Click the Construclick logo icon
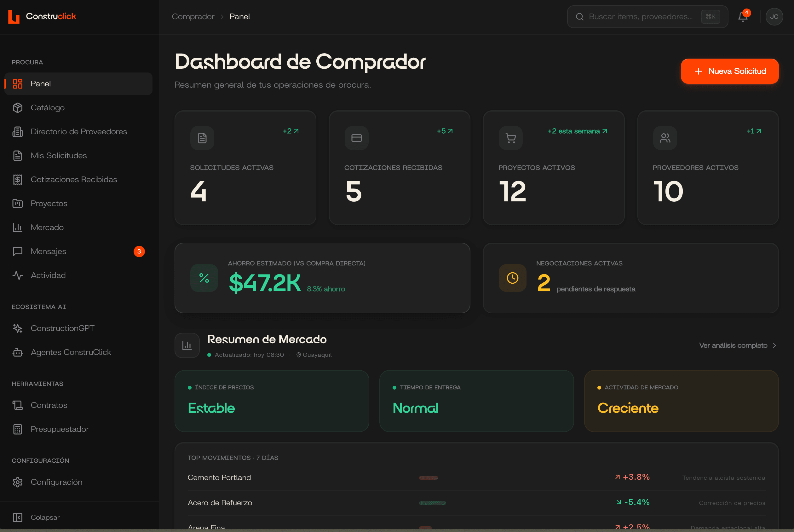The image size is (794, 532). coord(14,16)
